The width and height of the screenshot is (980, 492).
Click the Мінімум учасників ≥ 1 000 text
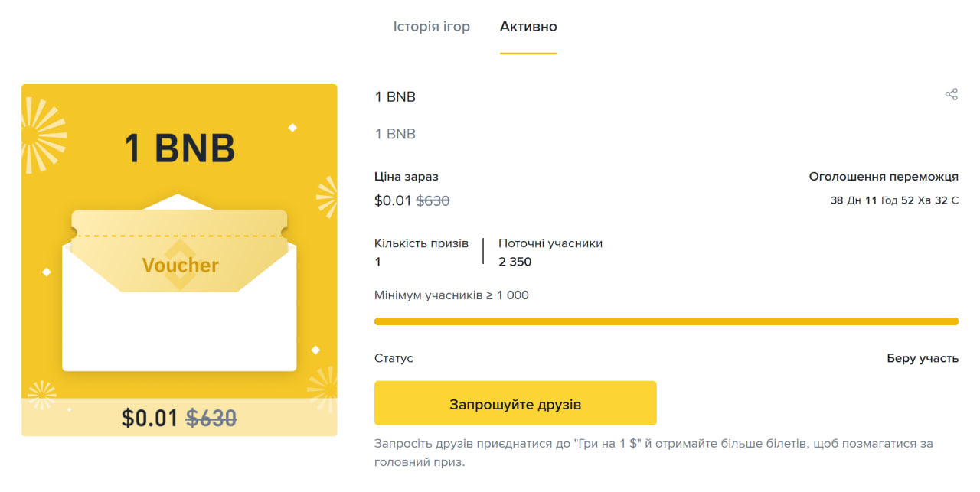coord(451,295)
